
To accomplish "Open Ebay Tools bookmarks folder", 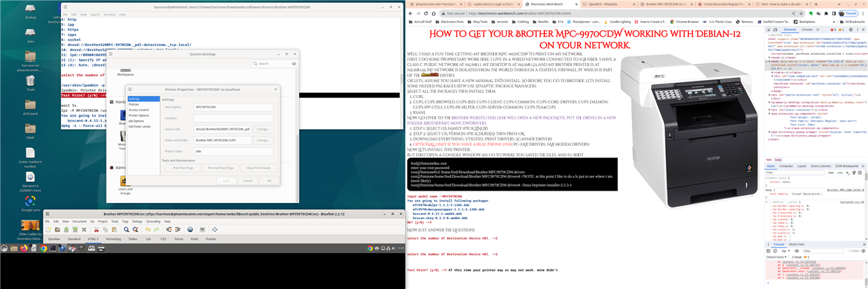I will point(477,22).
